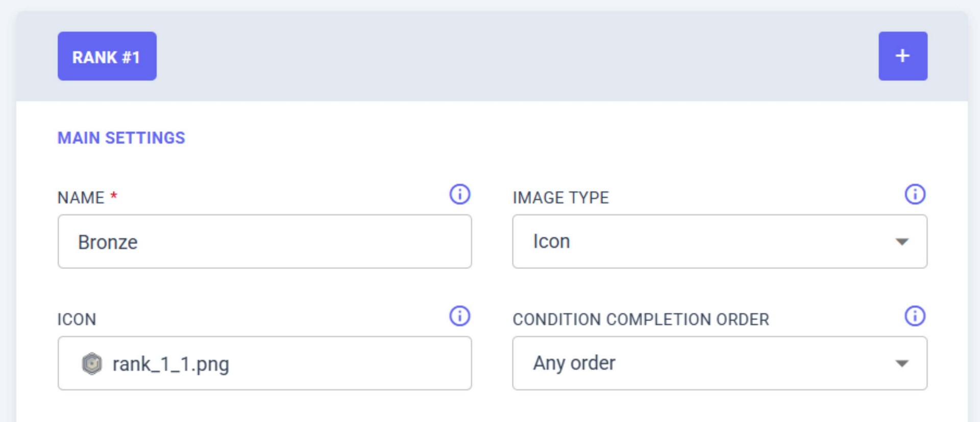Show info for the Icon field
Image resolution: width=980 pixels, height=422 pixels.
(459, 316)
